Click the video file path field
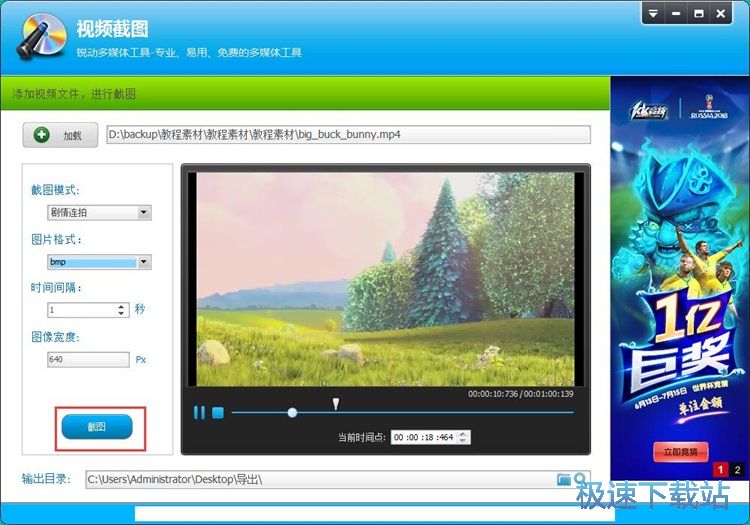The height and width of the screenshot is (525, 750). point(348,134)
